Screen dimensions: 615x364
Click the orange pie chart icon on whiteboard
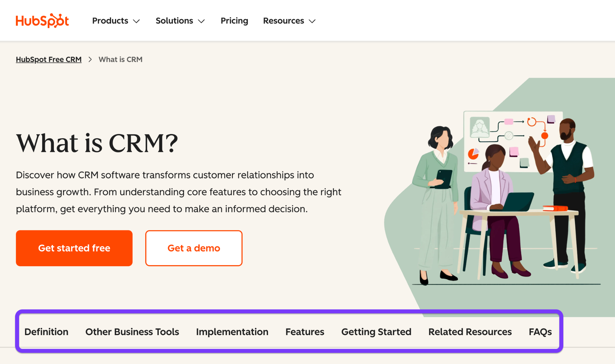click(473, 153)
